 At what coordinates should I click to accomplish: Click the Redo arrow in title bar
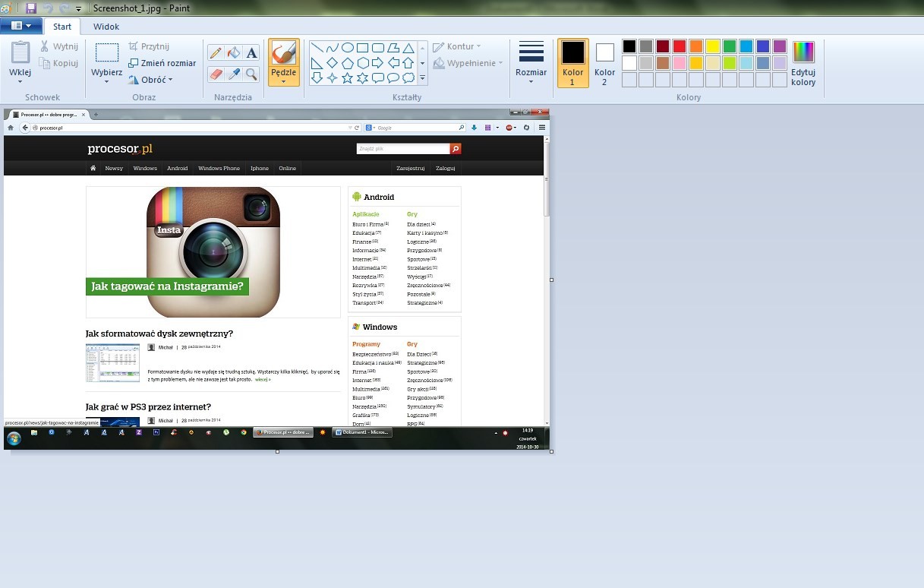pos(65,8)
